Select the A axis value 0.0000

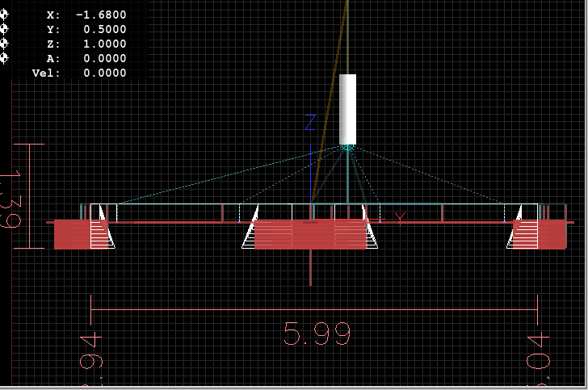104,58
